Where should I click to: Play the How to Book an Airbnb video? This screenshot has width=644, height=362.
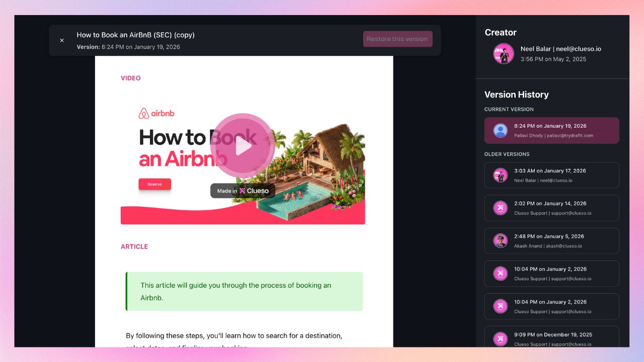pos(243,146)
